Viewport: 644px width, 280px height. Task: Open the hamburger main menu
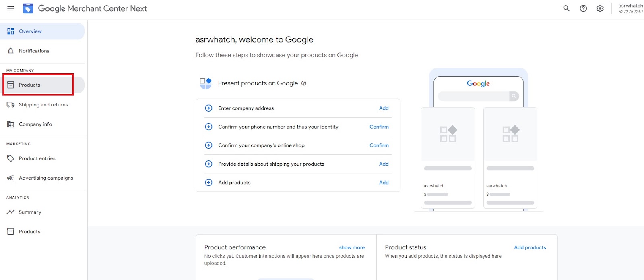point(11,8)
